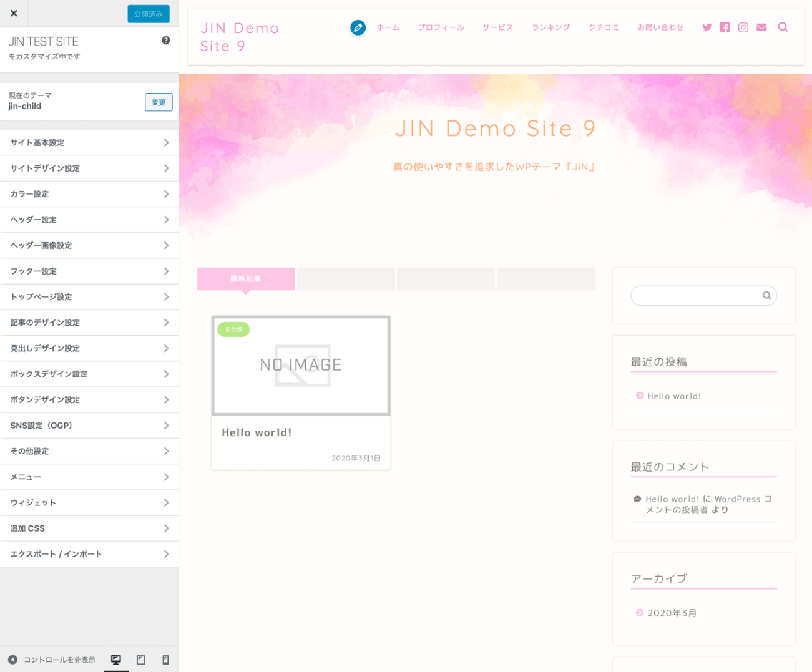Viewport: 812px width, 672px height.
Task: Click the NO IMAGE post thumbnail
Action: click(x=301, y=365)
